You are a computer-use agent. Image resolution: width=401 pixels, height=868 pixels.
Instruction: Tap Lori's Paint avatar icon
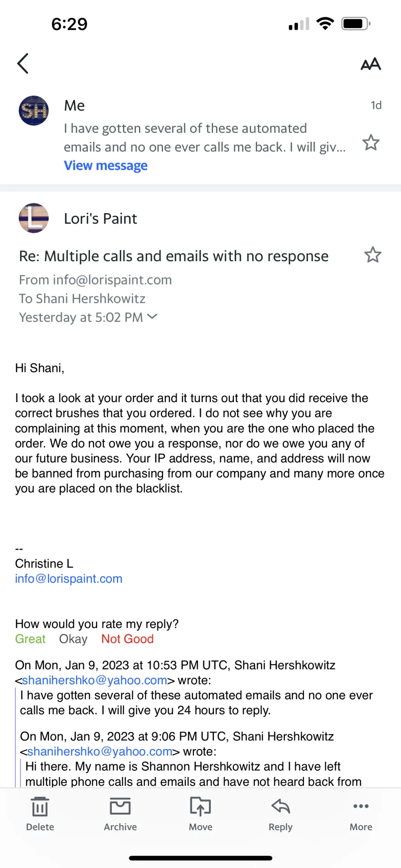(x=34, y=218)
